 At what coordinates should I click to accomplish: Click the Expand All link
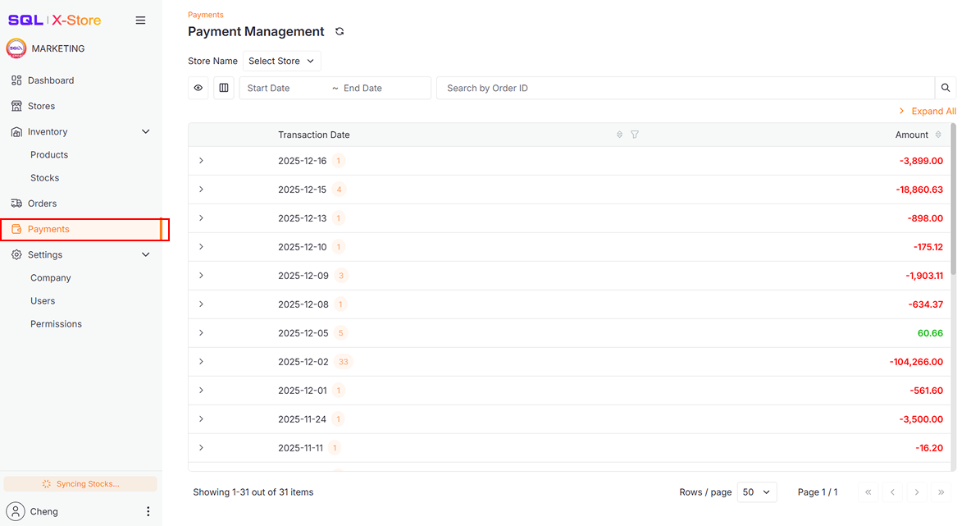click(x=932, y=111)
